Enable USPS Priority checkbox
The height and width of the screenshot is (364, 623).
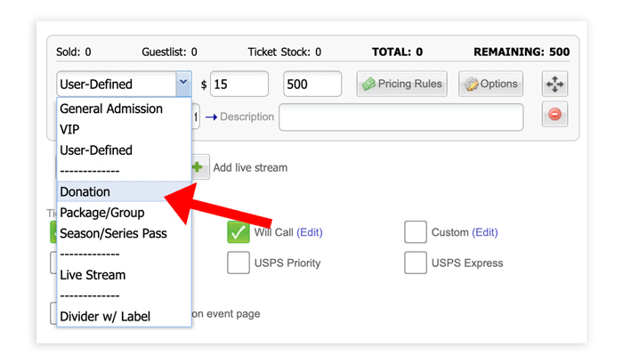pyautogui.click(x=239, y=263)
